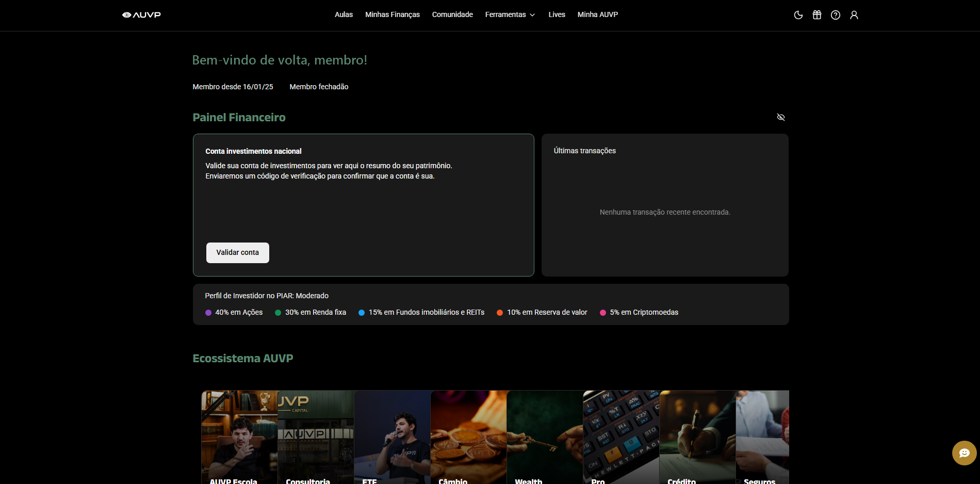Image resolution: width=980 pixels, height=484 pixels.
Task: Click the Conta investimentos nacional heading
Action: [253, 151]
